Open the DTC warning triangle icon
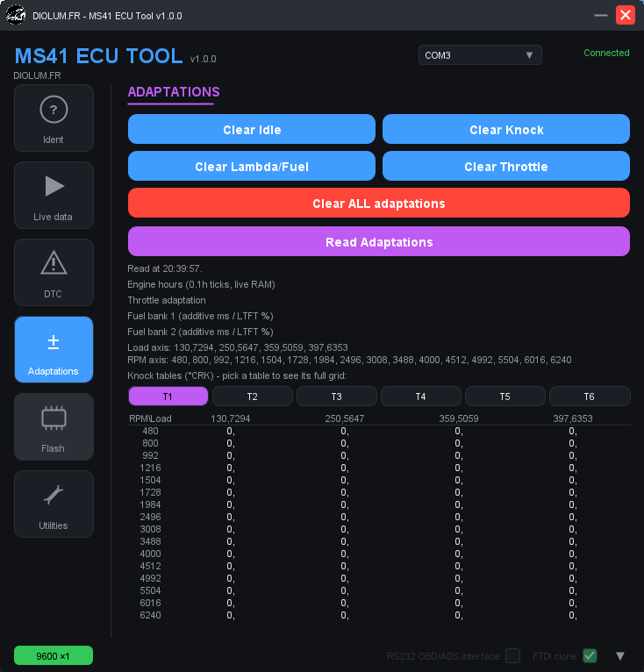644x672 pixels. tap(54, 262)
